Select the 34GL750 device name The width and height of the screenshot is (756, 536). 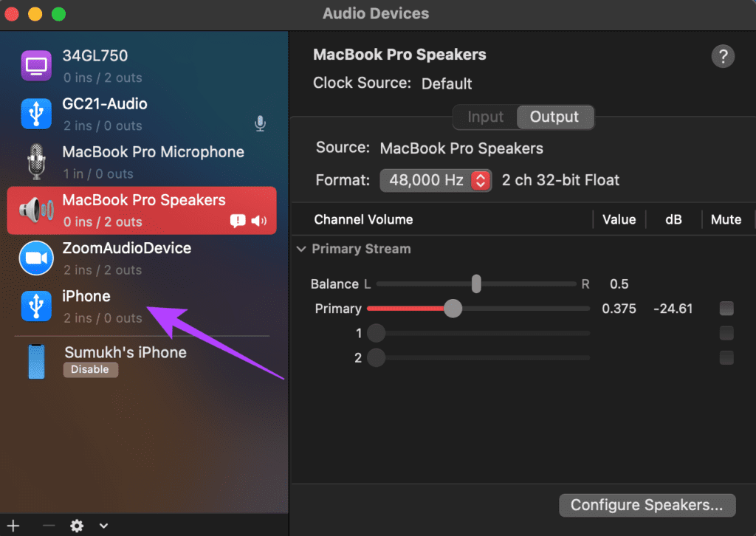point(95,56)
